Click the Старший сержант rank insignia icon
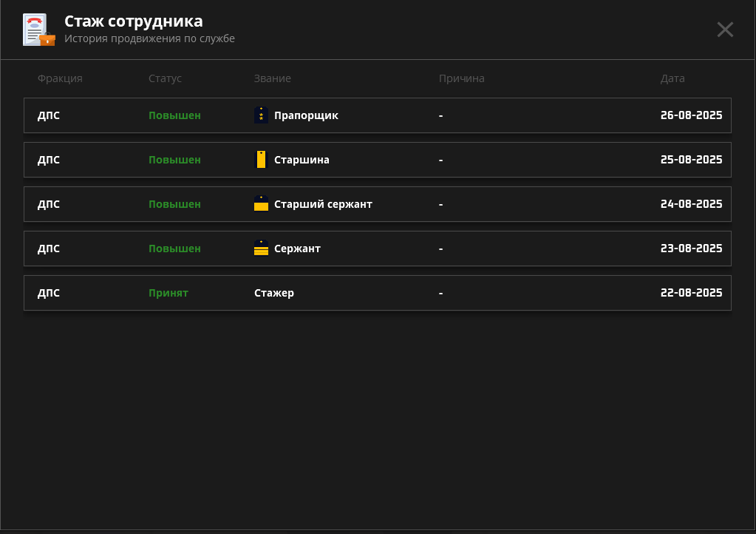Viewport: 756px width, 534px height. tap(261, 204)
